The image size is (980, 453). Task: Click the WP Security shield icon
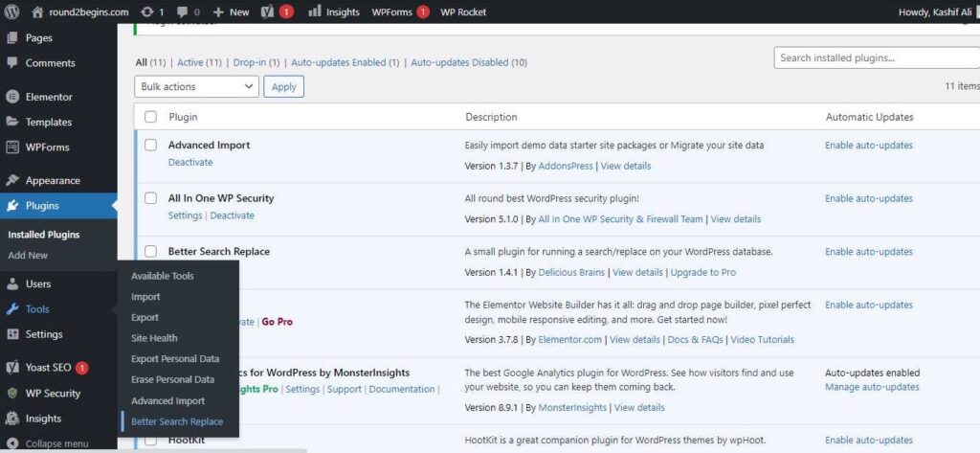point(12,393)
